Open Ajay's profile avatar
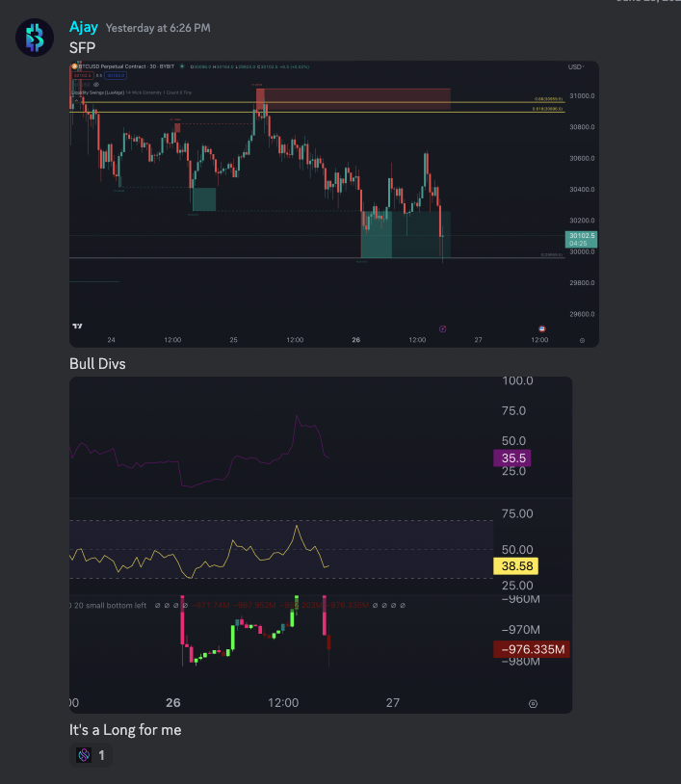Viewport: 681px width, 784px height. pyautogui.click(x=35, y=38)
